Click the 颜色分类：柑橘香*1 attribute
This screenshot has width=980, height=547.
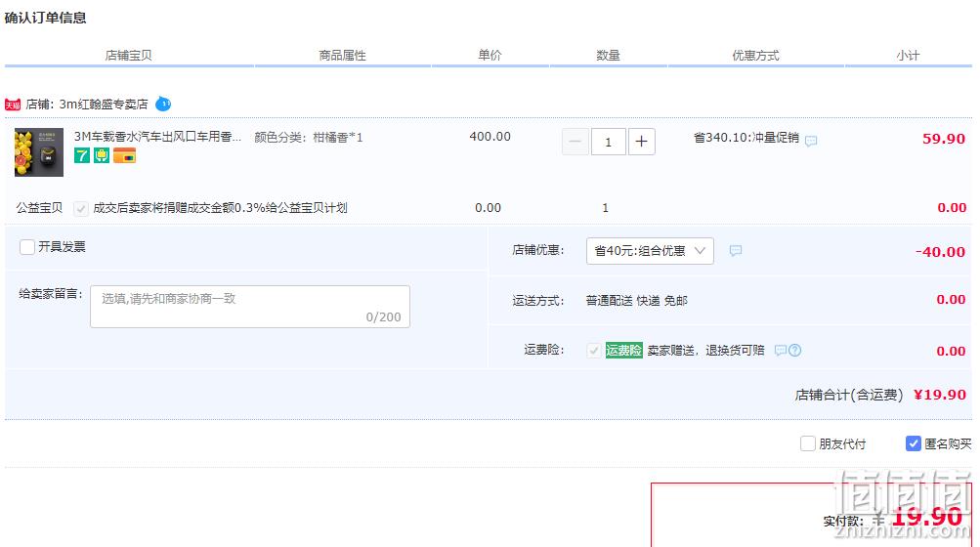coord(309,138)
